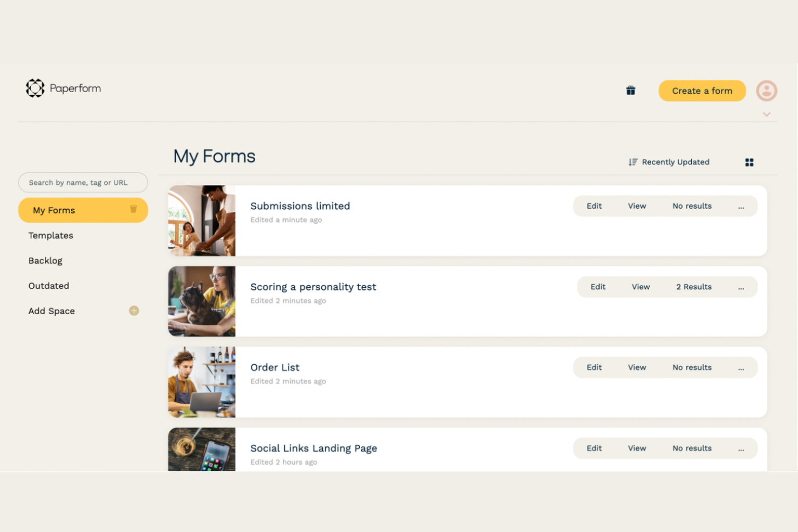Open the gift rewards icon in the header

coord(630,90)
